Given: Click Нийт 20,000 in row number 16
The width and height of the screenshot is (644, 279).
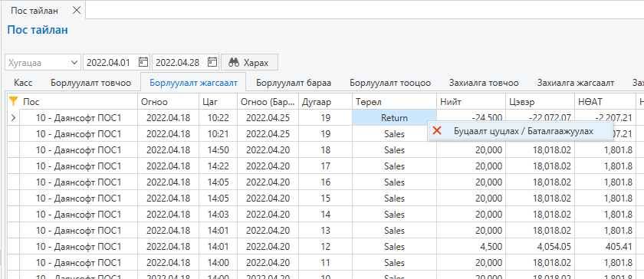Looking at the screenshot, I should click(471, 182).
